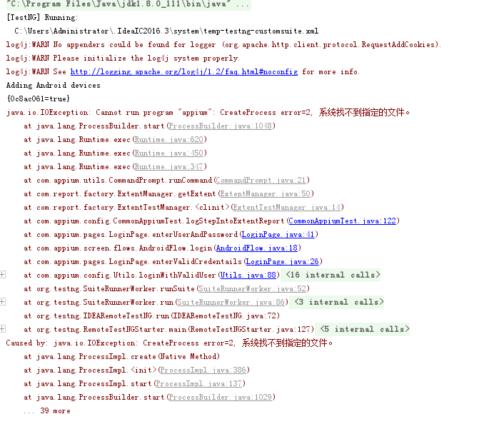This screenshot has width=504, height=424.
Task: Open ProcessImpl.java:386 source link
Action: (x=203, y=370)
